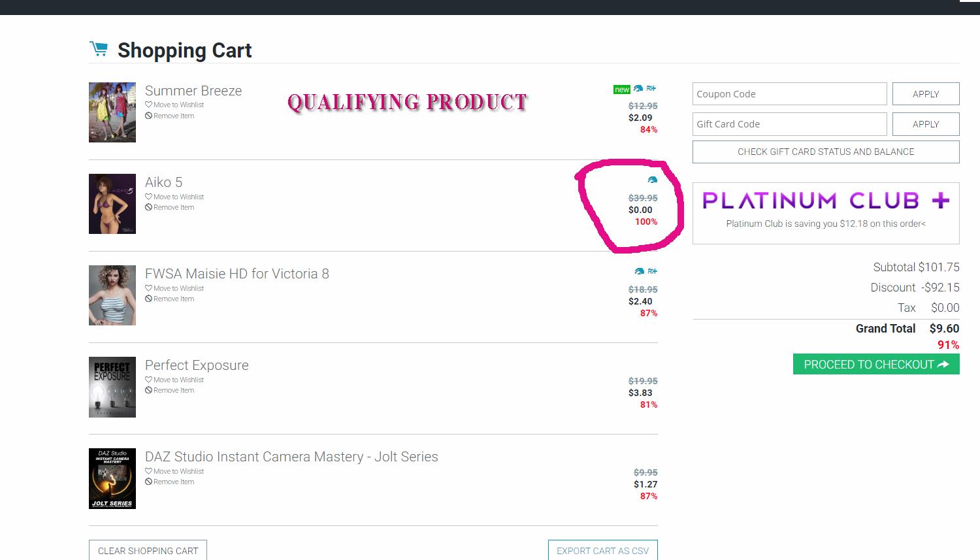980x560 pixels.
Task: Click the heart icon under Summer Breeze
Action: [x=148, y=105]
